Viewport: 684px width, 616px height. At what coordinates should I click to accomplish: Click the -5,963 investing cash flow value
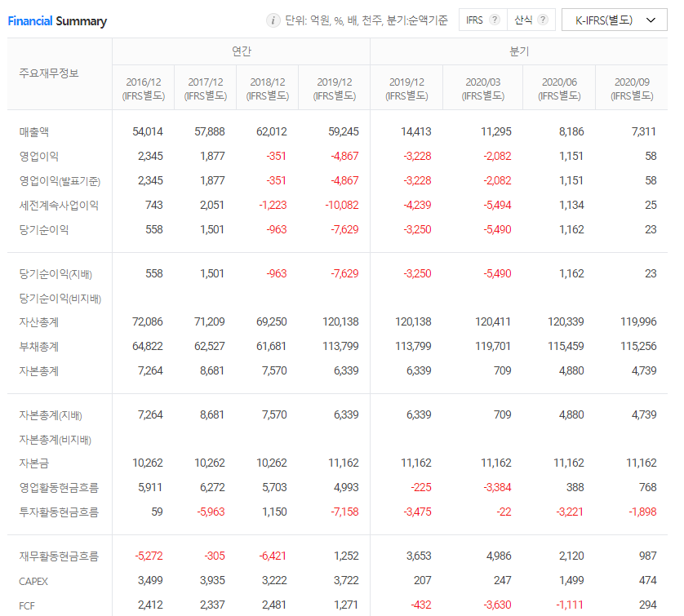[211, 512]
